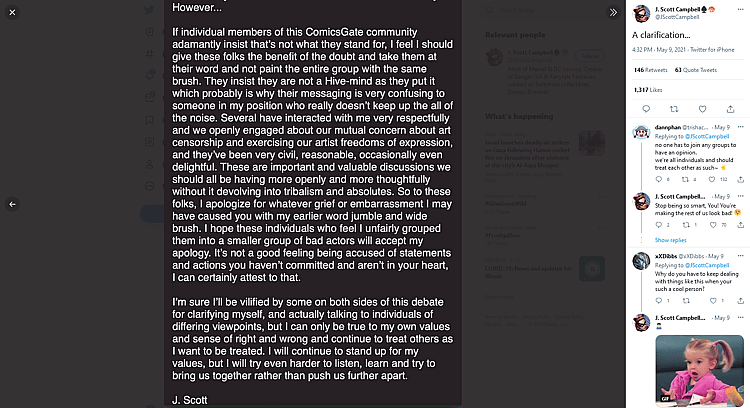The width and height of the screenshot is (750, 408).
Task: Close the image viewer with the X
Action: [x=12, y=12]
